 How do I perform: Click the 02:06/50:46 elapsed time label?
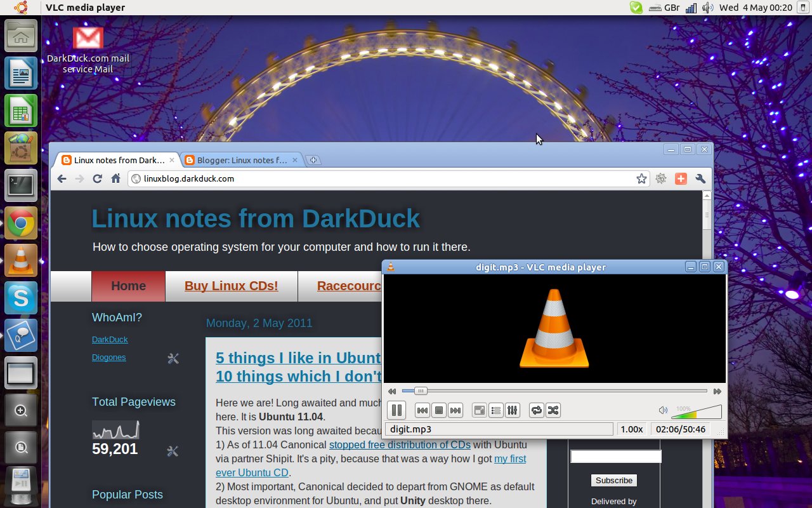coord(681,429)
